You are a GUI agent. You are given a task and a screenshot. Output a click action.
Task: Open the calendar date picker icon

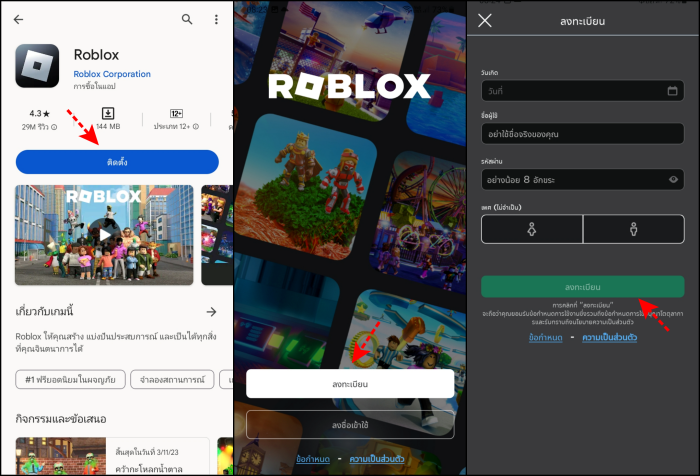click(x=672, y=91)
